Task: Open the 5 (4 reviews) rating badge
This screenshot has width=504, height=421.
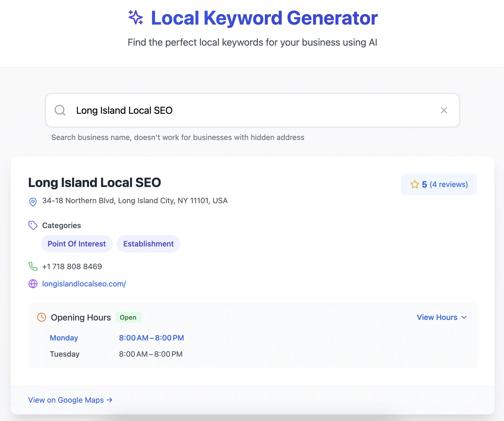Action: (439, 184)
